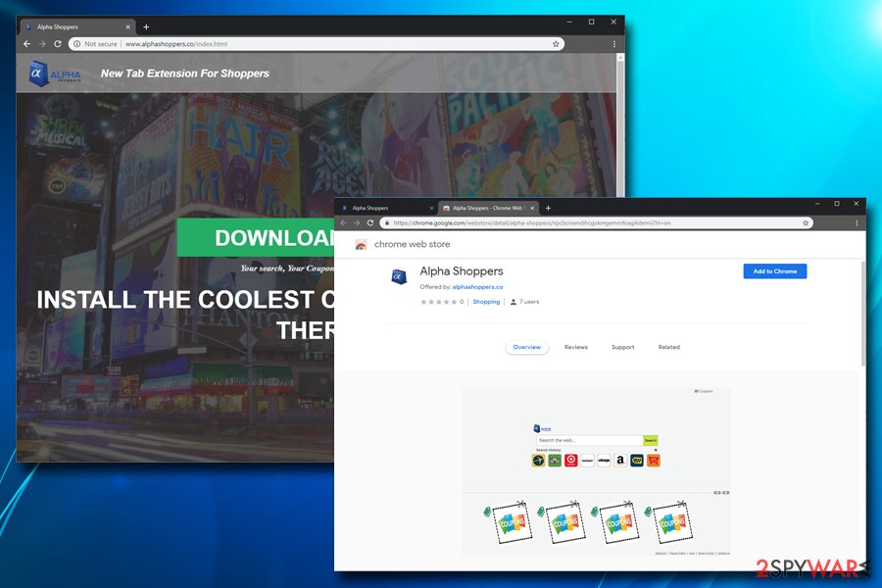Click the last Coupons thumbnail in preview

point(672,522)
